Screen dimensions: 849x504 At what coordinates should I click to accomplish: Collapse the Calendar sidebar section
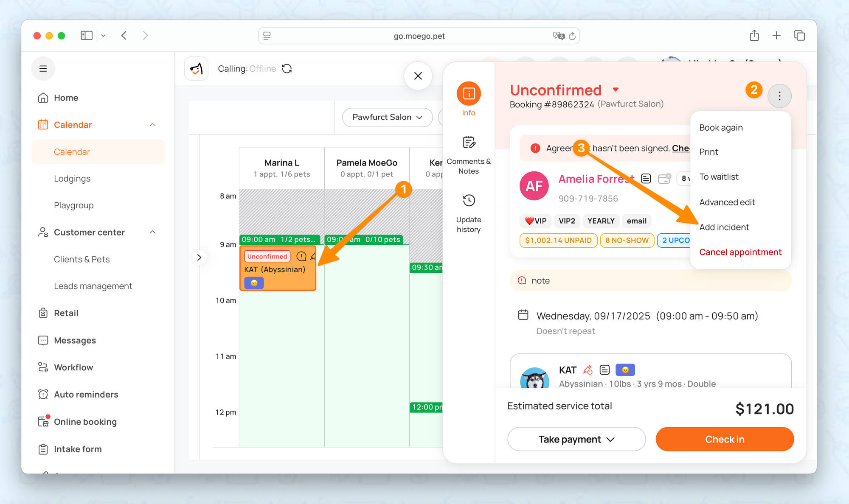click(x=152, y=125)
